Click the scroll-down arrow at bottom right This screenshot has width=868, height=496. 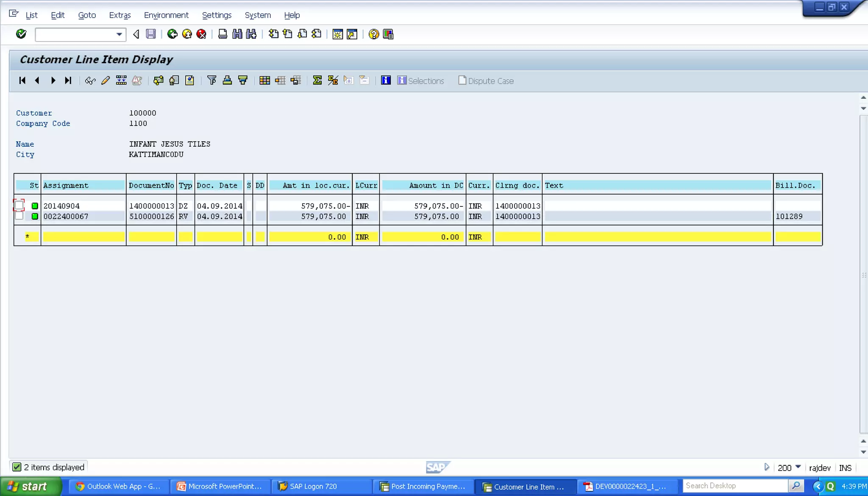863,452
